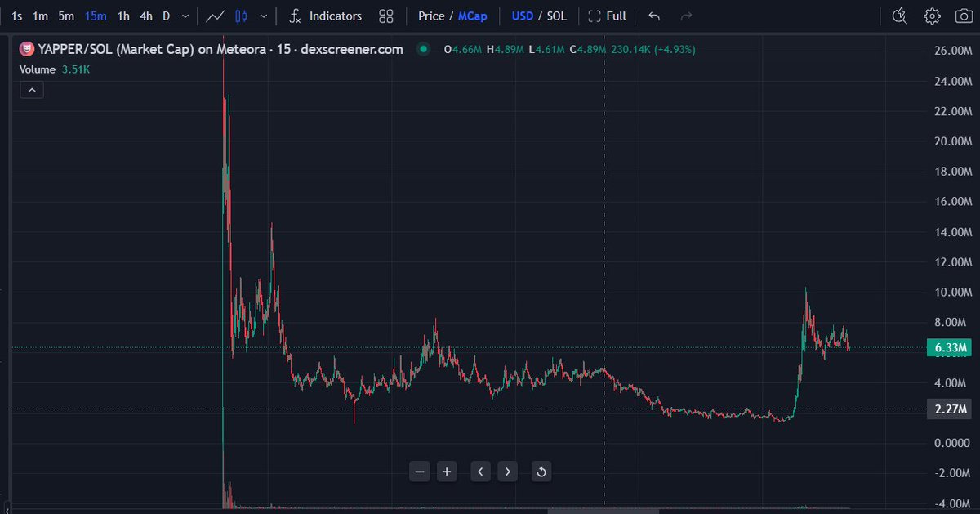Switch to line chart type
980x514 pixels.
216,16
